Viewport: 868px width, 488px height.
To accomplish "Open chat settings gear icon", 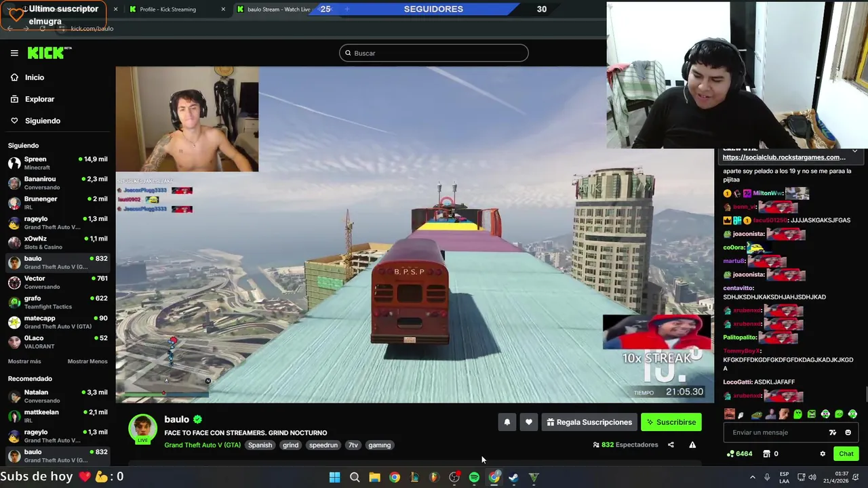I will 823,454.
